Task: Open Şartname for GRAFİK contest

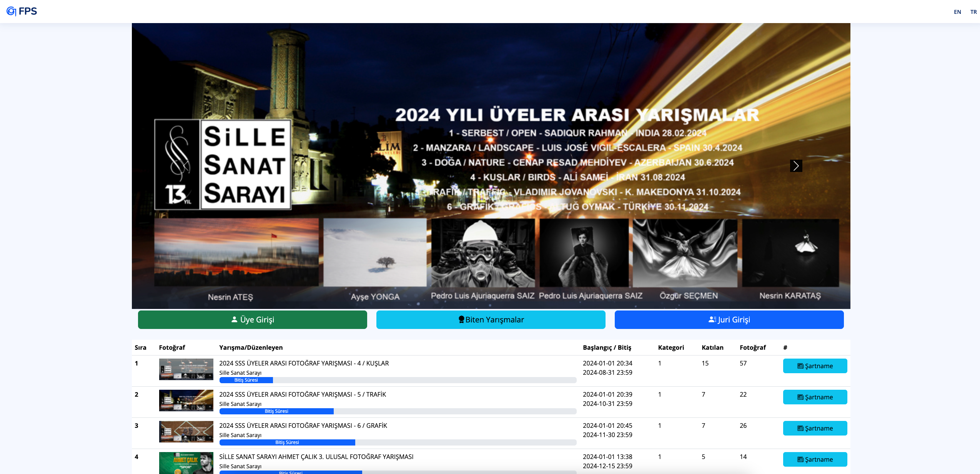Action: (815, 428)
